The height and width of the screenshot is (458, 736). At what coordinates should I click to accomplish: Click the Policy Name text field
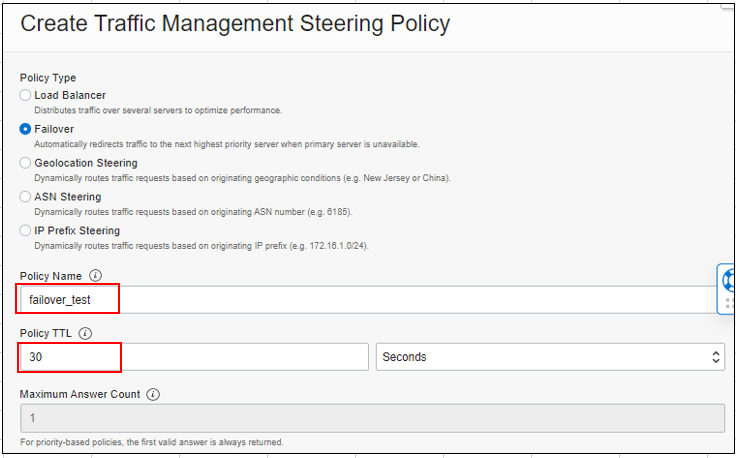368,300
